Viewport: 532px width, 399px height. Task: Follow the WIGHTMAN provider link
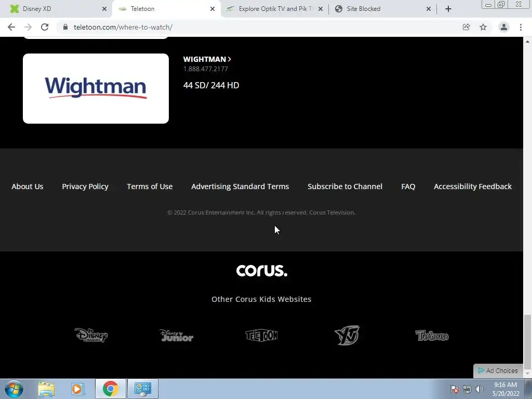coord(207,59)
